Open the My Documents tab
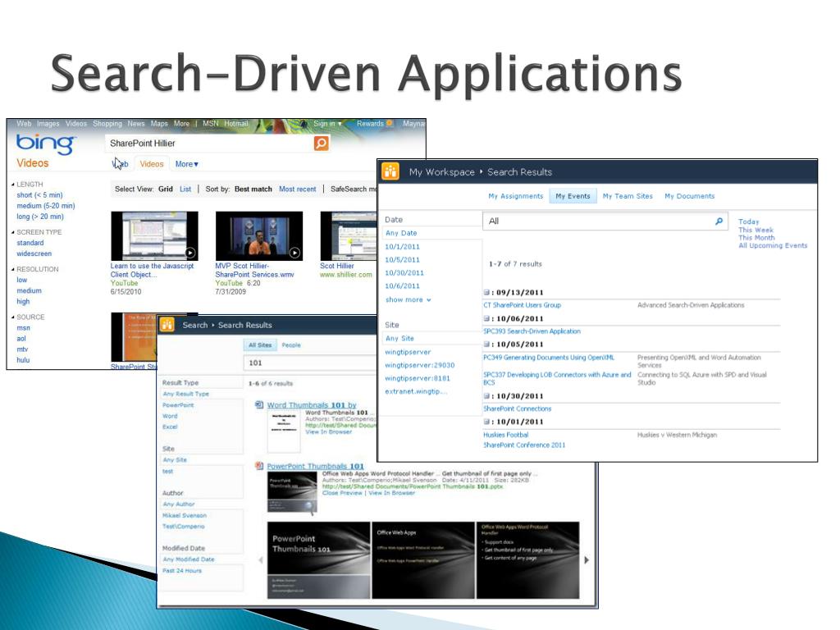Screen dimensions: 840x630 pos(689,196)
